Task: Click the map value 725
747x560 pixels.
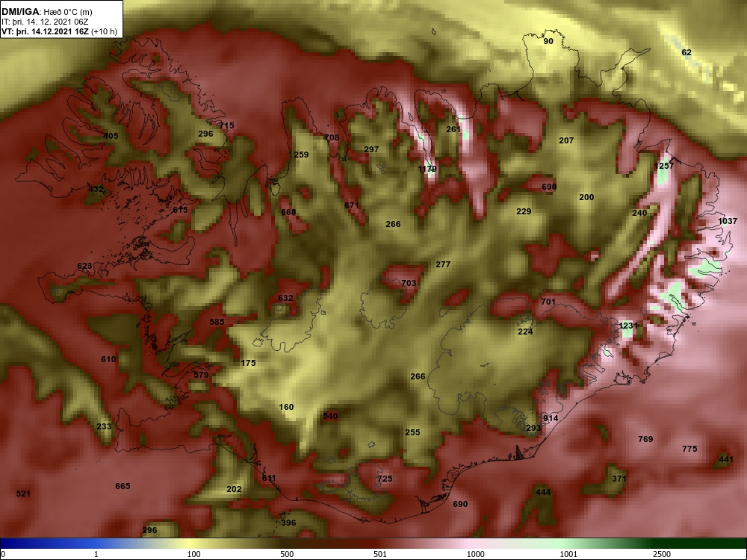Action: pyautogui.click(x=385, y=478)
